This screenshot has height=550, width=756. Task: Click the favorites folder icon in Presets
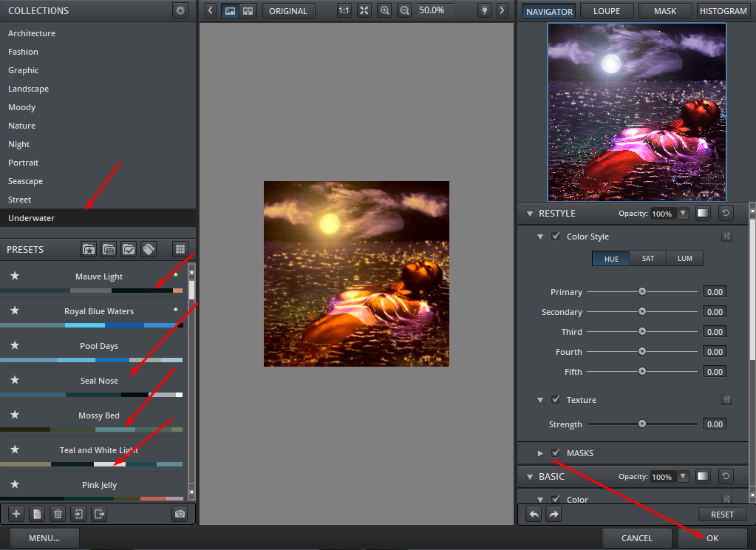point(89,249)
